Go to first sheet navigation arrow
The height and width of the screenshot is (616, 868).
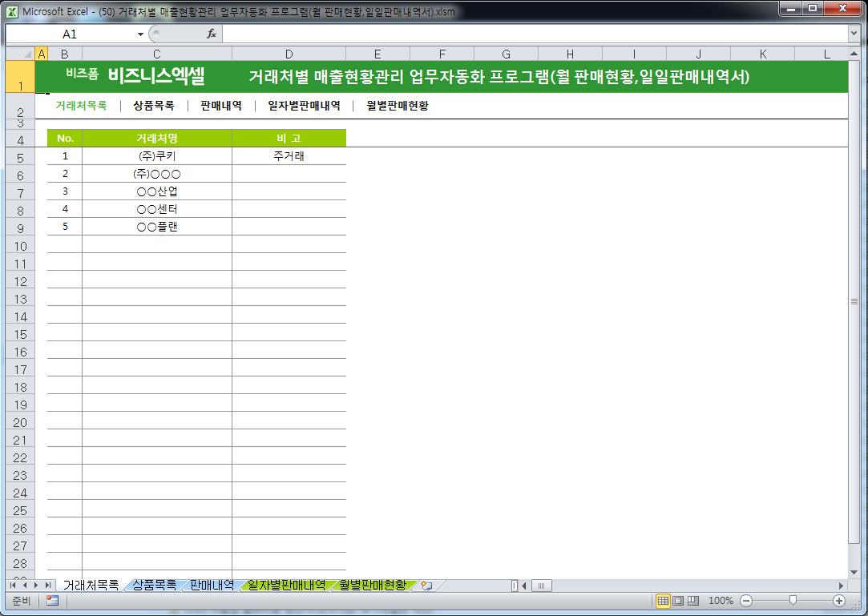(x=13, y=585)
